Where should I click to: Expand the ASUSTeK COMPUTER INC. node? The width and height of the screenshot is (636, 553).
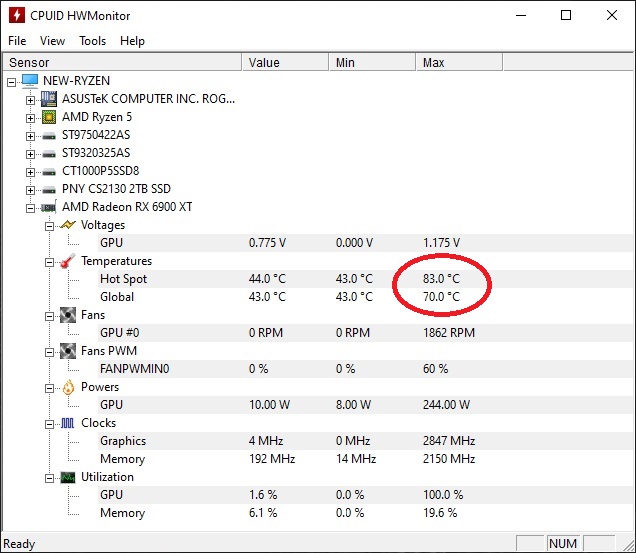[x=30, y=100]
